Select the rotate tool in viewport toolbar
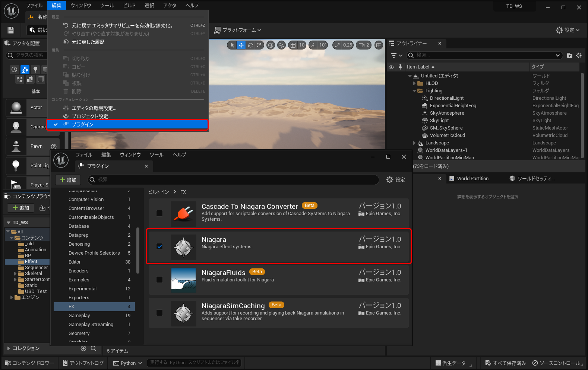 [x=250, y=45]
